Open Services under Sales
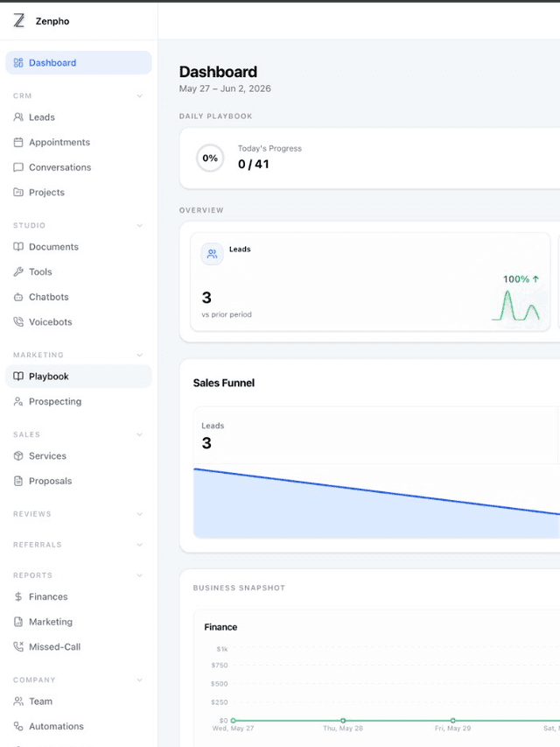560x747 pixels. click(x=79, y=456)
